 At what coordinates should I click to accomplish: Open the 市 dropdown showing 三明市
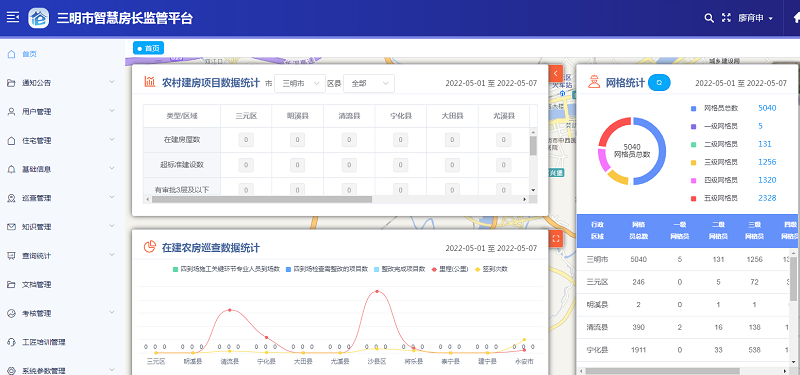coord(300,83)
